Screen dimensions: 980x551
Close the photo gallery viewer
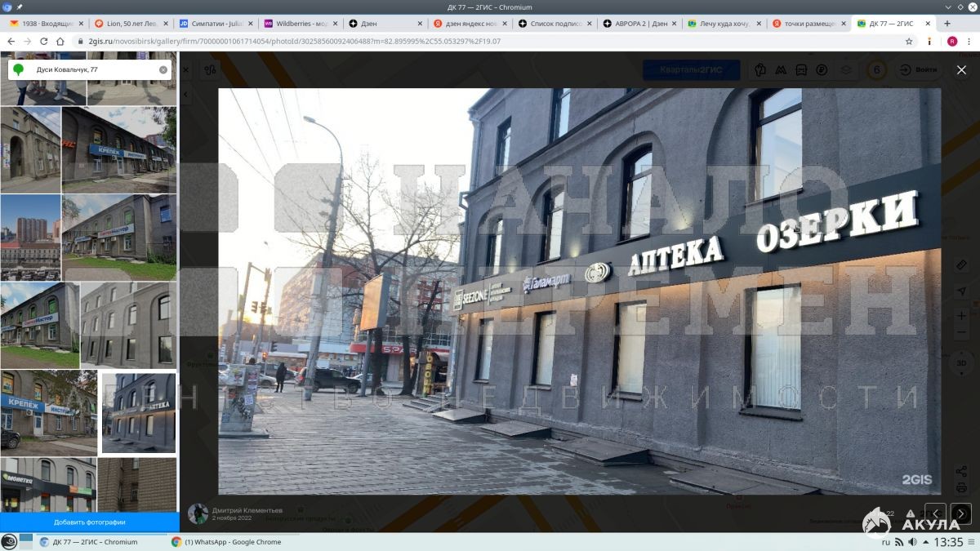pyautogui.click(x=960, y=70)
